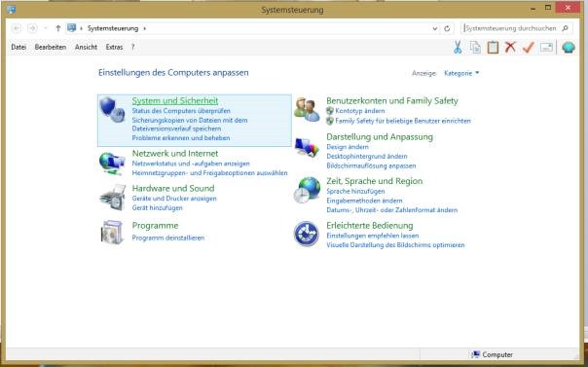
Task: Open Status des Computers überprüfen
Action: coord(181,111)
